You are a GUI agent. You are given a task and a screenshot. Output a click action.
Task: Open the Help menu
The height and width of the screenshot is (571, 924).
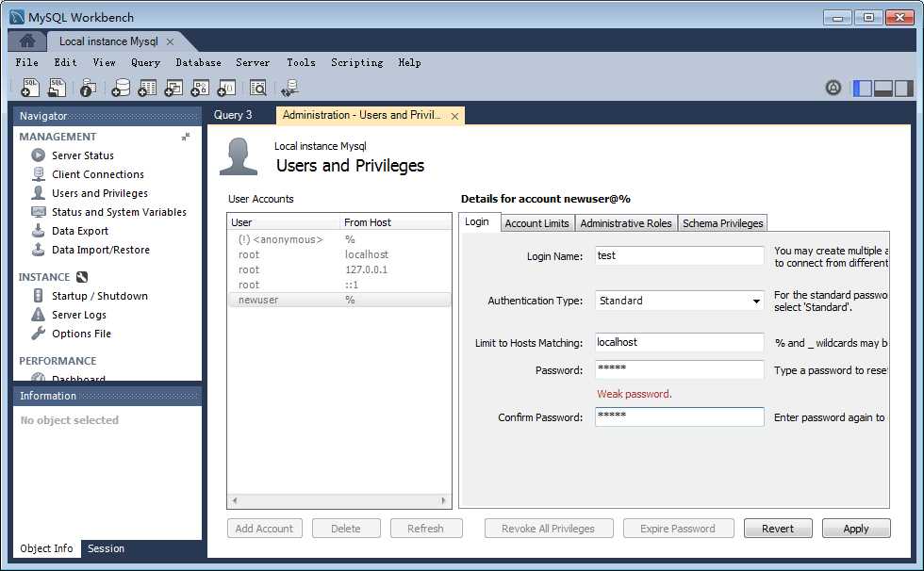point(409,62)
